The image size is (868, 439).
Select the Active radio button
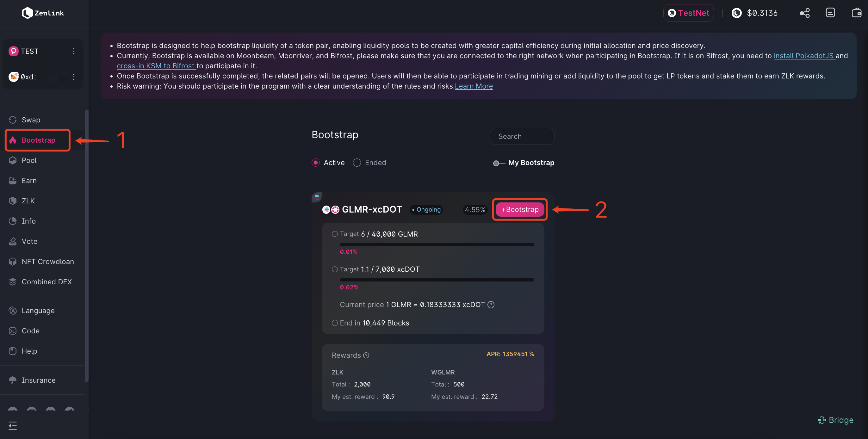[x=315, y=162]
